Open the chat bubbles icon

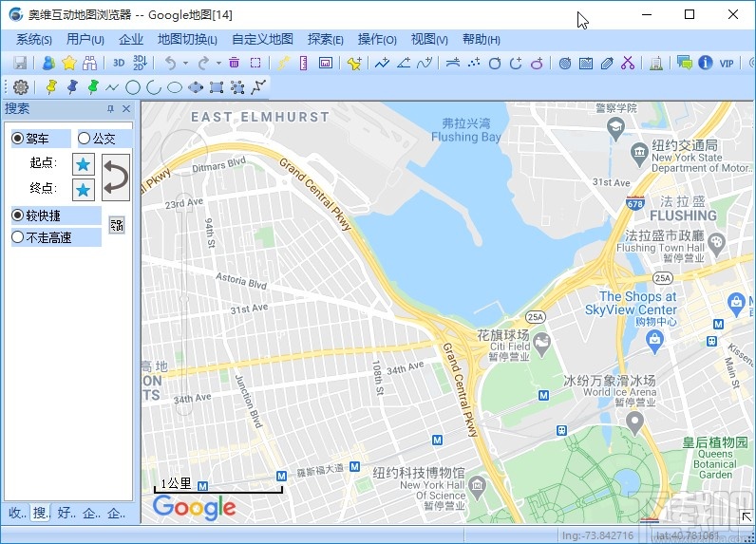click(x=685, y=63)
